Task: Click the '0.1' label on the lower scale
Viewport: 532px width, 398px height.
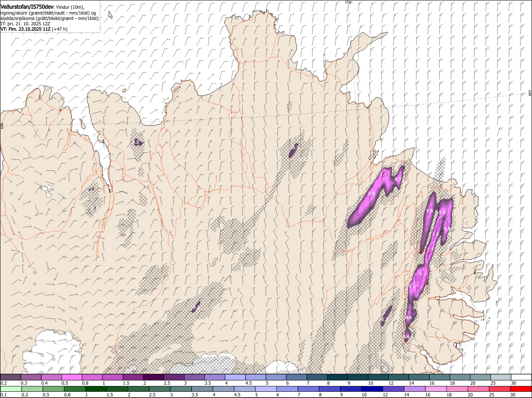Action: [3, 395]
